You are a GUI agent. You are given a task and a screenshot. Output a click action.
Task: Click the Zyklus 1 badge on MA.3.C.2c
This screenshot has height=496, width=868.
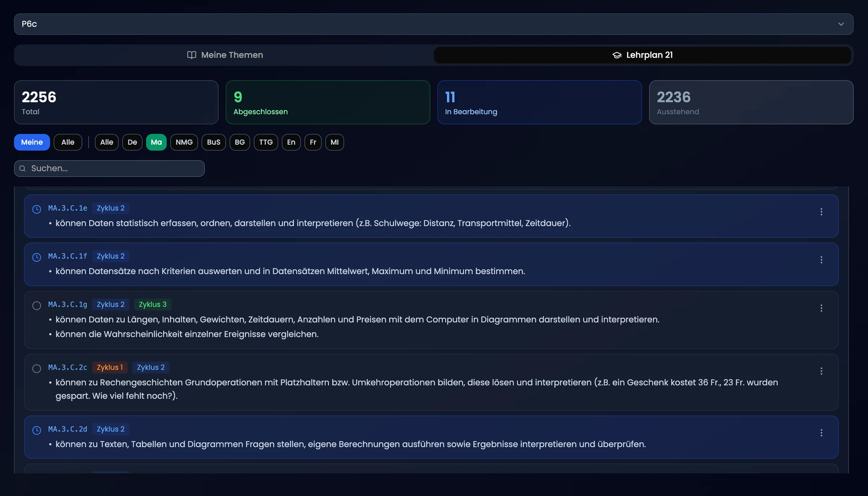coord(110,367)
